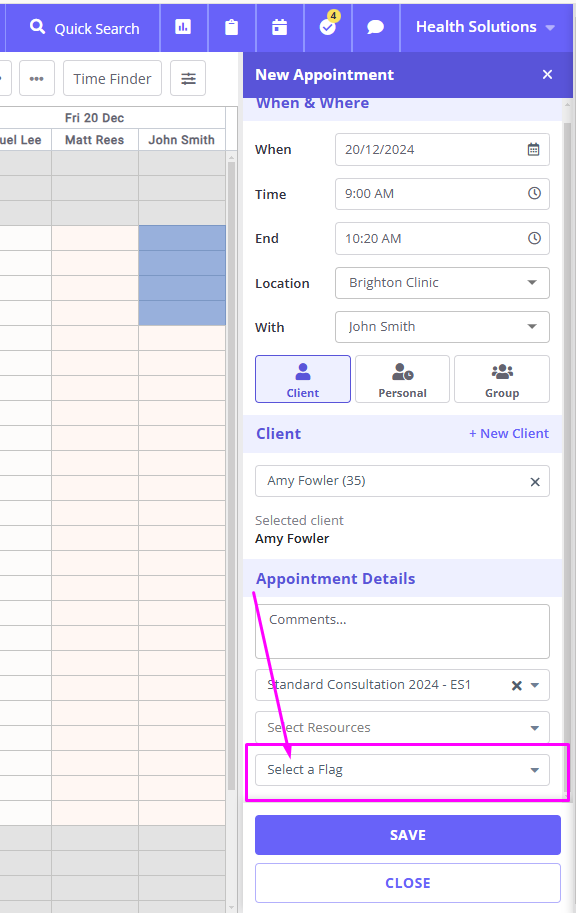
Task: Open the reports chart icon
Action: 183,27
